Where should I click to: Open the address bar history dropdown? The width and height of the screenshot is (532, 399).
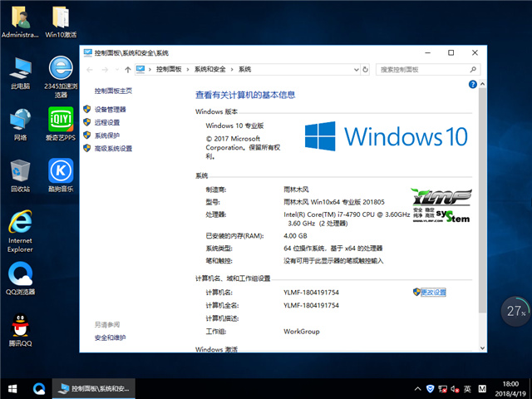357,70
